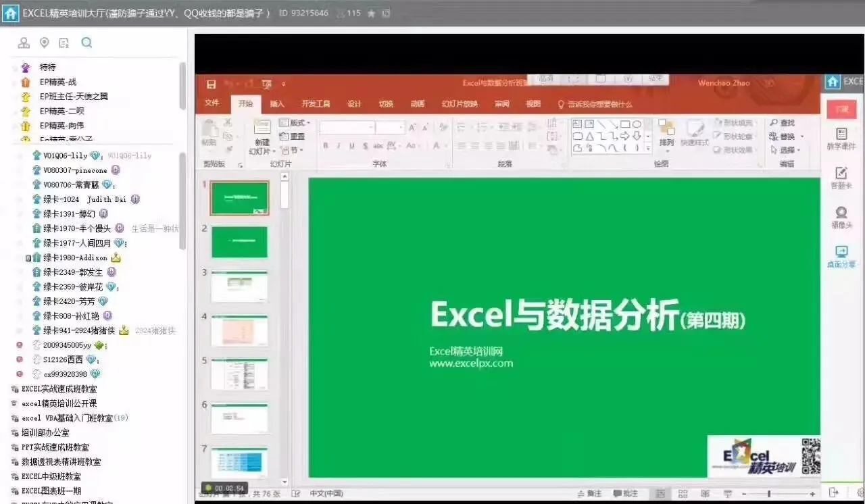Start 桌面分享 desktop sharing
Screen dimensions: 865x504
(841, 257)
